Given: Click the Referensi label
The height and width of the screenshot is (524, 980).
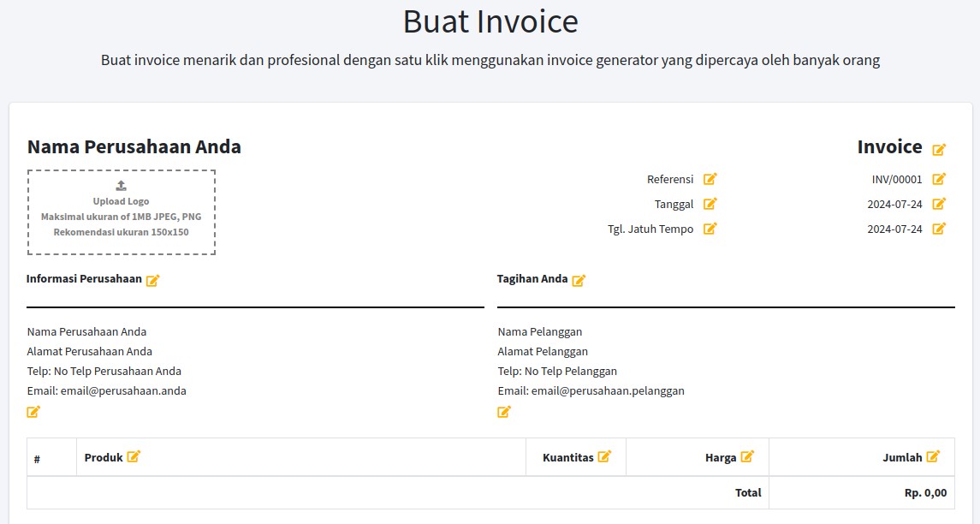Looking at the screenshot, I should coord(670,180).
